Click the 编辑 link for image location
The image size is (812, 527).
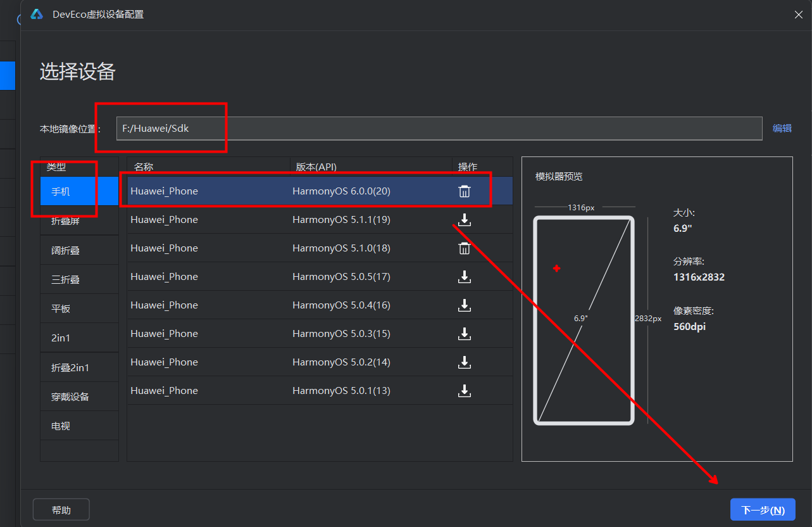tap(782, 128)
